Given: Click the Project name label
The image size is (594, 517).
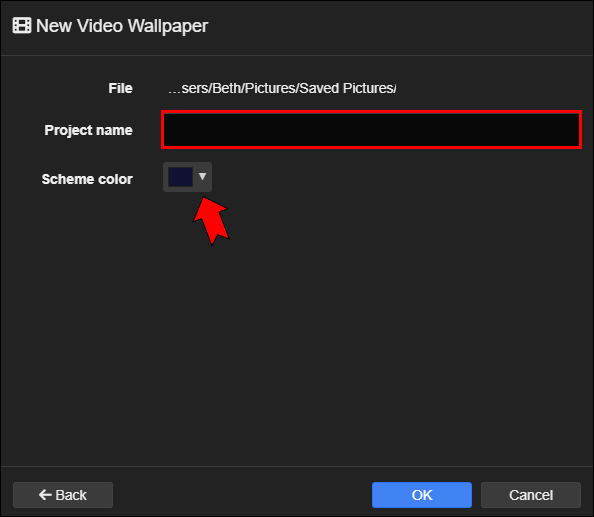Looking at the screenshot, I should pyautogui.click(x=89, y=130).
